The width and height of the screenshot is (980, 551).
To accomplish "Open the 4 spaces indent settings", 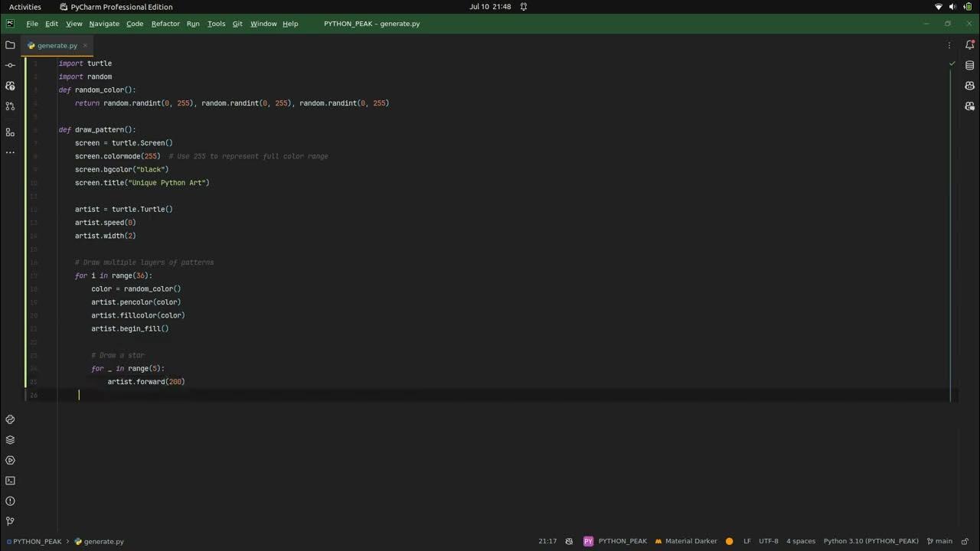I will [x=801, y=541].
